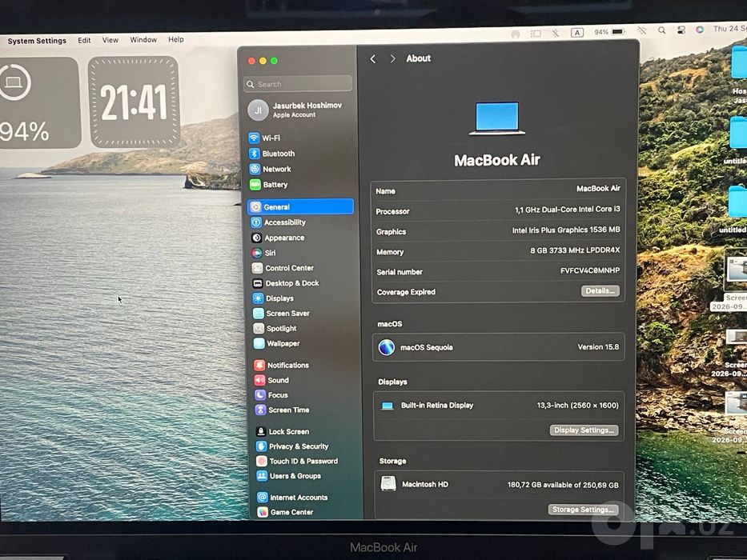Image resolution: width=747 pixels, height=560 pixels.
Task: Open Wi-Fi settings icon in sidebar
Action: click(254, 138)
